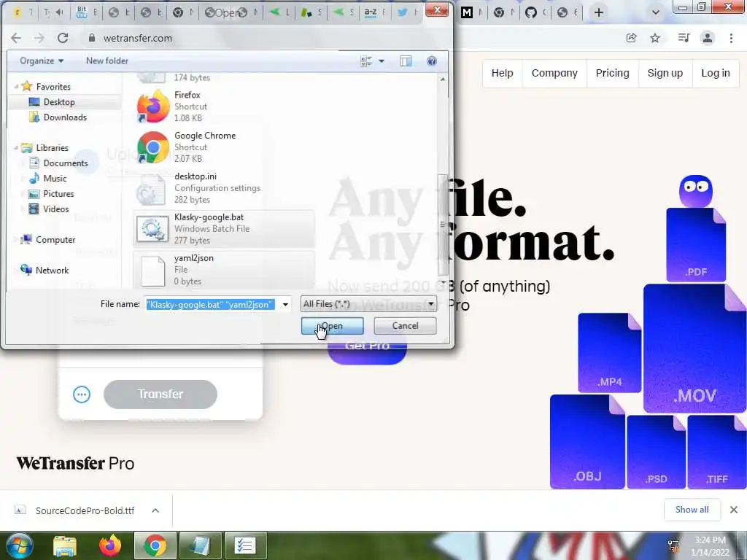Click the file list vertical scrollbar thumb

coord(443,225)
